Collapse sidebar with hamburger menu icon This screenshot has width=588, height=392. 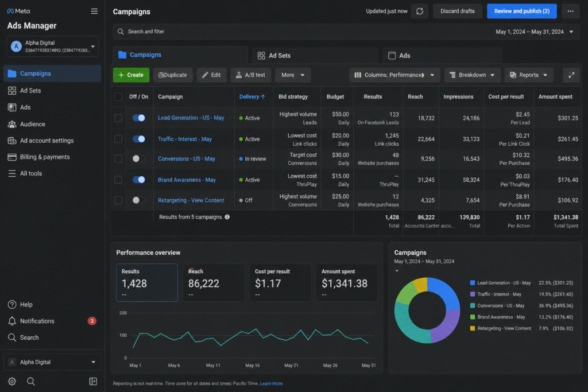(94, 11)
